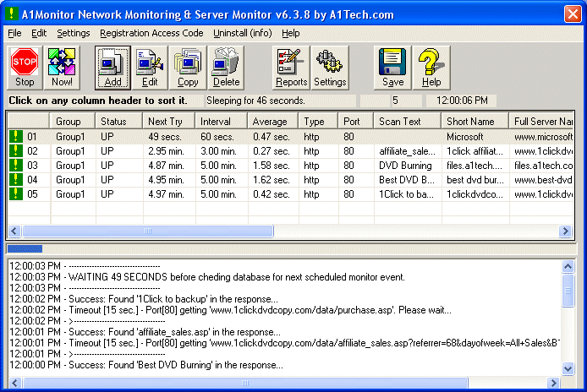Sort by the Status column header
Screen dimensions: 587x392
pyautogui.click(x=118, y=121)
